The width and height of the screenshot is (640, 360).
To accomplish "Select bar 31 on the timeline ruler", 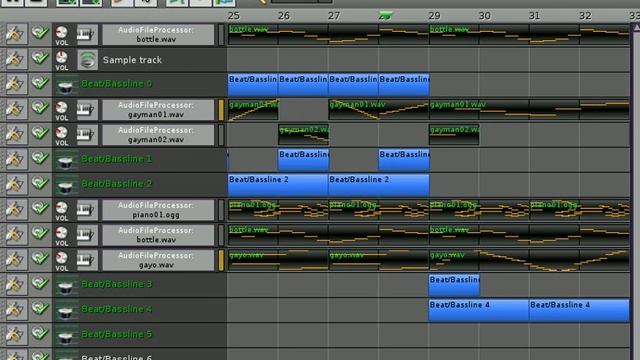I will 534,16.
